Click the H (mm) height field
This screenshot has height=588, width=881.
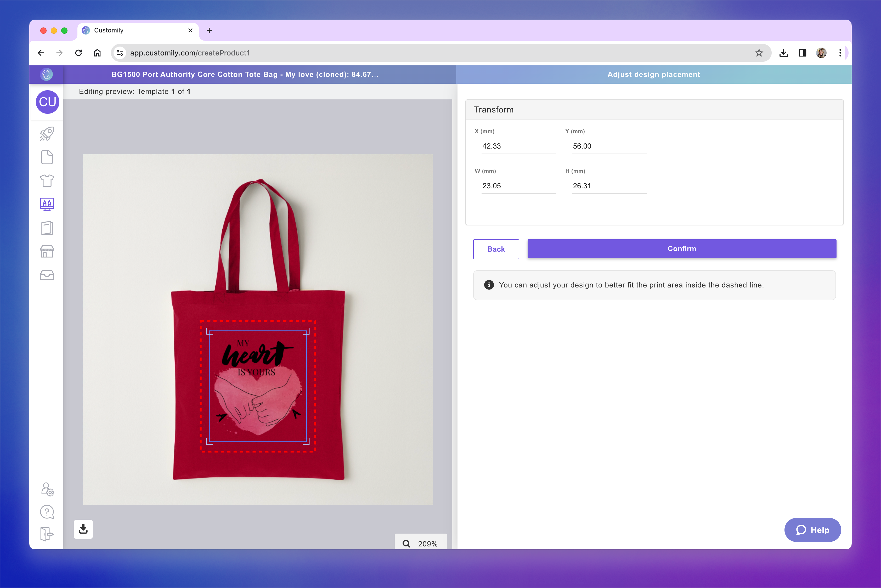[x=609, y=186]
